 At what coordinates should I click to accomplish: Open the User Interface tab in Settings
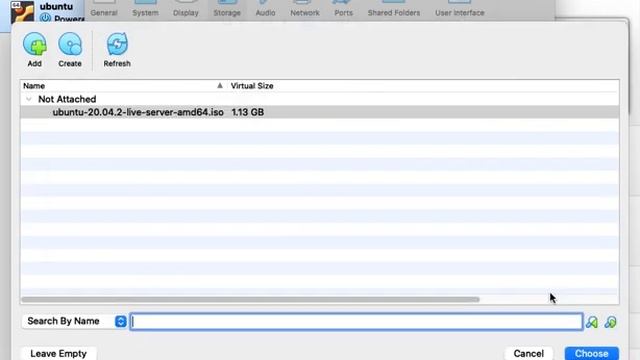coord(460,9)
